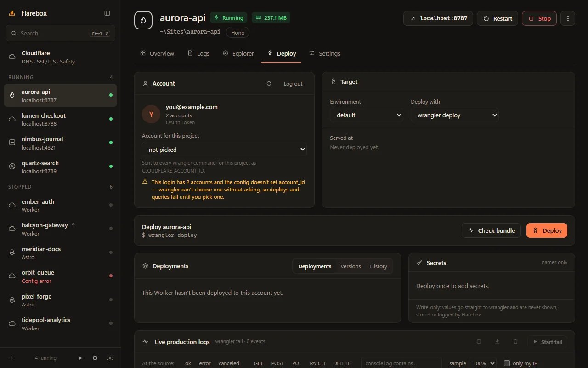Open the Deploy with dropdown

pyautogui.click(x=455, y=115)
